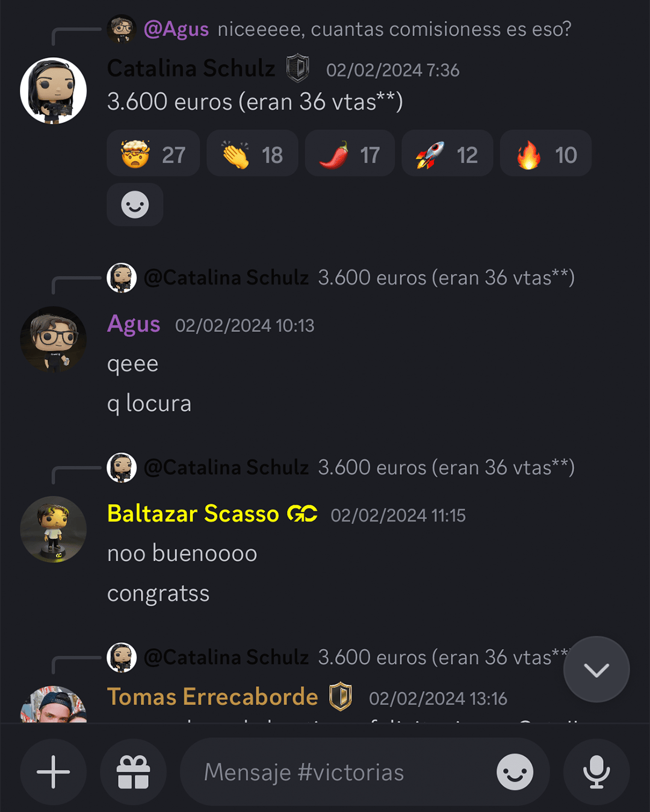The width and height of the screenshot is (650, 812).
Task: Tap the microphone voice message icon
Action: pos(596,772)
